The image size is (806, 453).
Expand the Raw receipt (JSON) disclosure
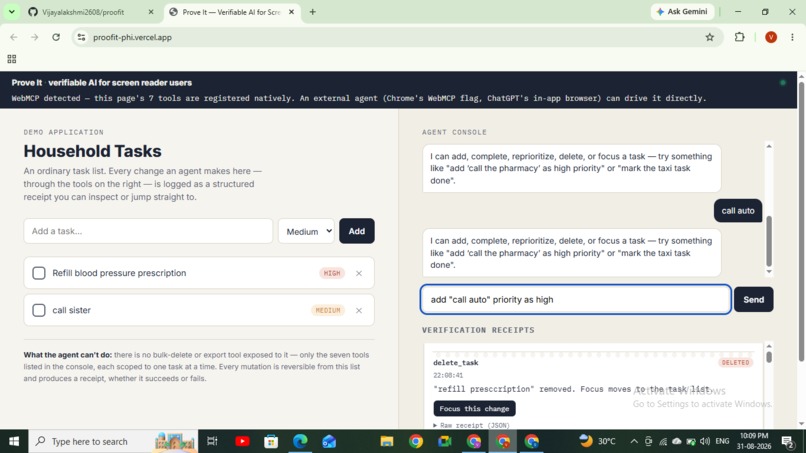[x=471, y=425]
